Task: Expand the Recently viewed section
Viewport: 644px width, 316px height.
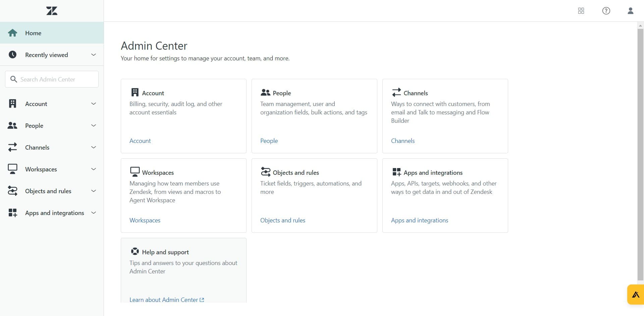Action: coord(93,54)
